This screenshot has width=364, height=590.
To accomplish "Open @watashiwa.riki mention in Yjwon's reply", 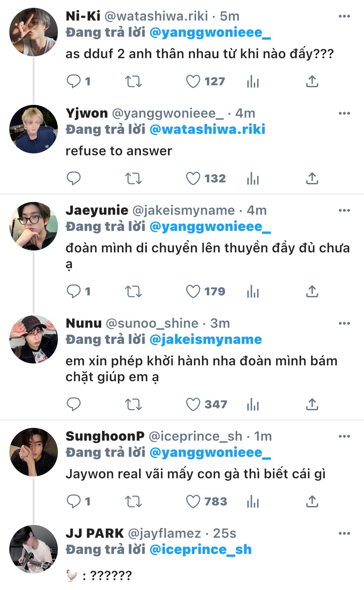I will click(207, 129).
